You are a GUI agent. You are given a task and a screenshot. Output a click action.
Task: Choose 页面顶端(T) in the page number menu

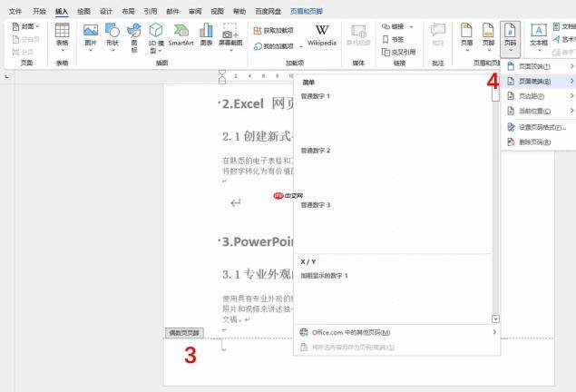click(539, 66)
